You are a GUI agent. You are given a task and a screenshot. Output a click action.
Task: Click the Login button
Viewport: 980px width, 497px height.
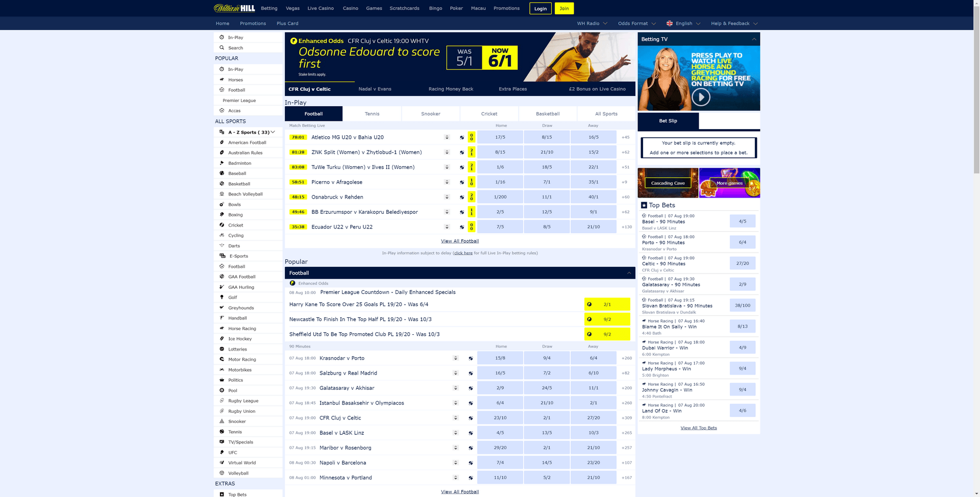[541, 8]
